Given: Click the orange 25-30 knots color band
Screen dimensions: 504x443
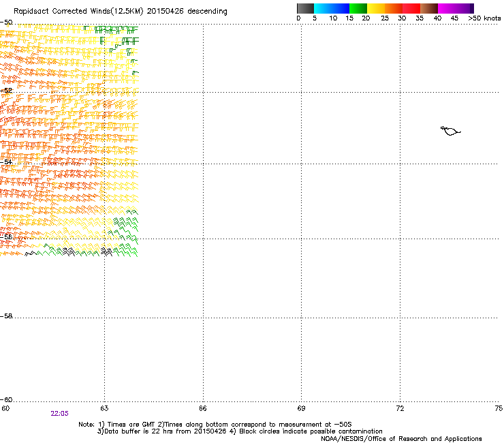Looking at the screenshot, I should (x=394, y=8).
